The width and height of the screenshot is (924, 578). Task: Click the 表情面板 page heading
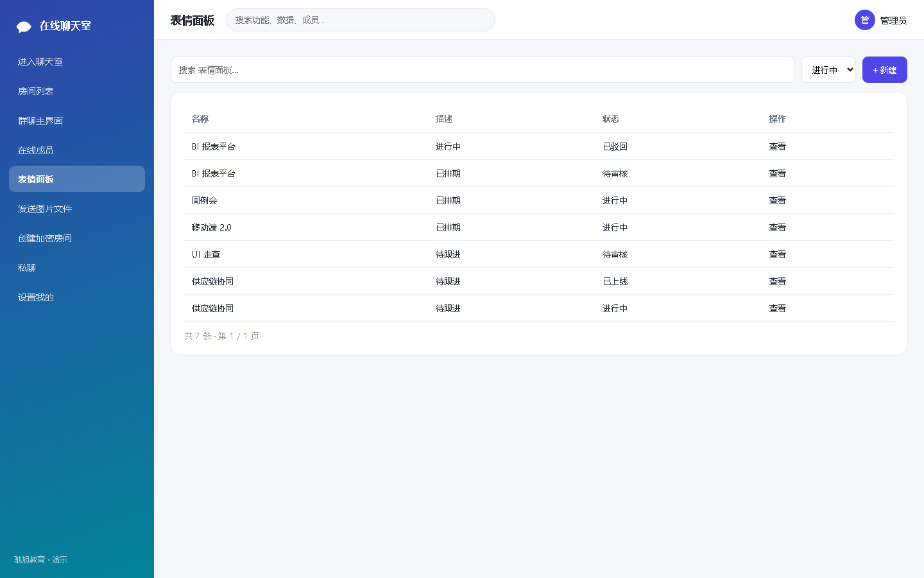(x=193, y=21)
